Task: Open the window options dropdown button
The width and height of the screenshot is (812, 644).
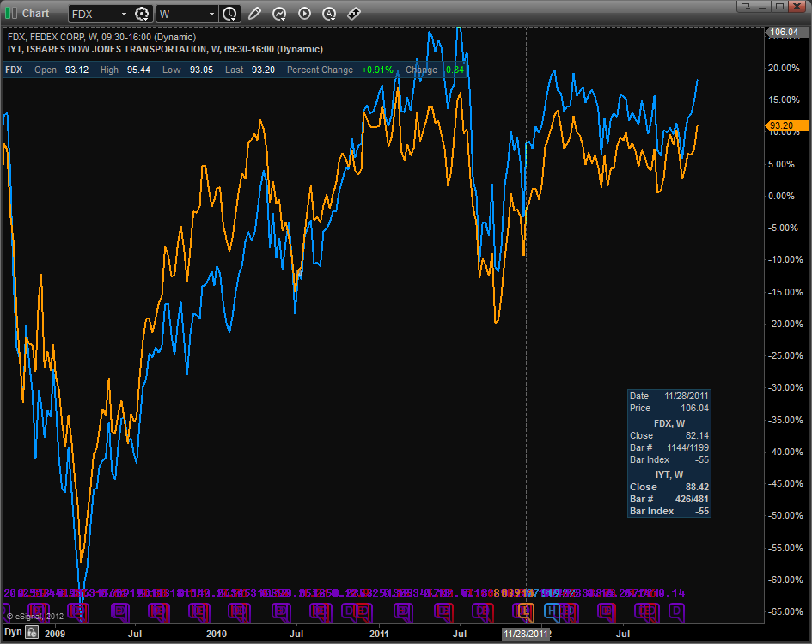Action: tap(746, 6)
